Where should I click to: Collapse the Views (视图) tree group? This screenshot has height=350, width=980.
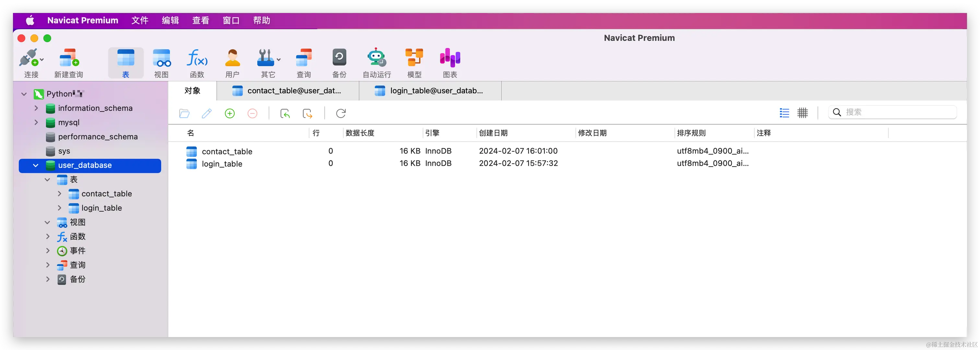click(x=48, y=222)
